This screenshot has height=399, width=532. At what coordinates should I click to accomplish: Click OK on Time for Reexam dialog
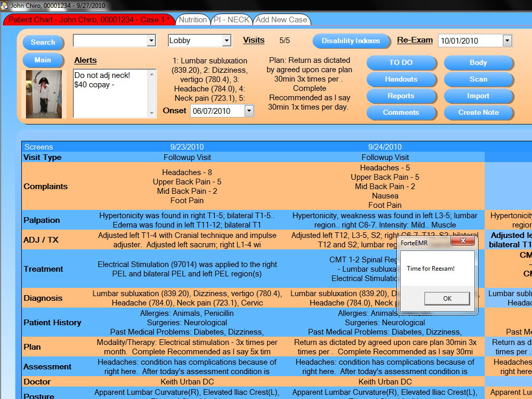point(447,299)
